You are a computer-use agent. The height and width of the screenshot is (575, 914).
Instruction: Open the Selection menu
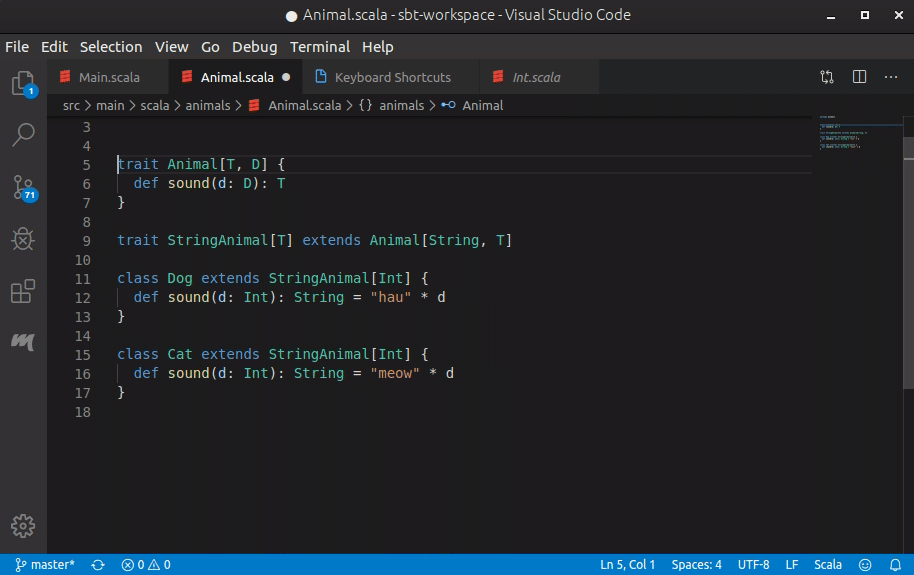(111, 47)
